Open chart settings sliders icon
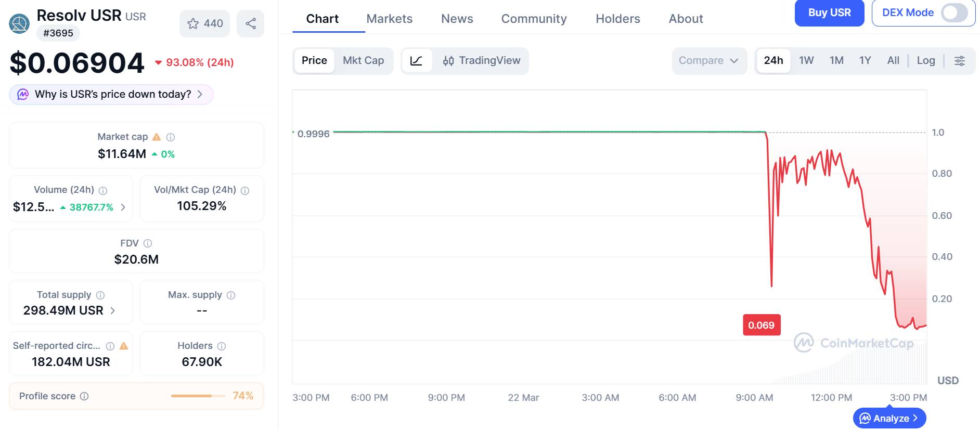This screenshot has height=430, width=980. (960, 61)
